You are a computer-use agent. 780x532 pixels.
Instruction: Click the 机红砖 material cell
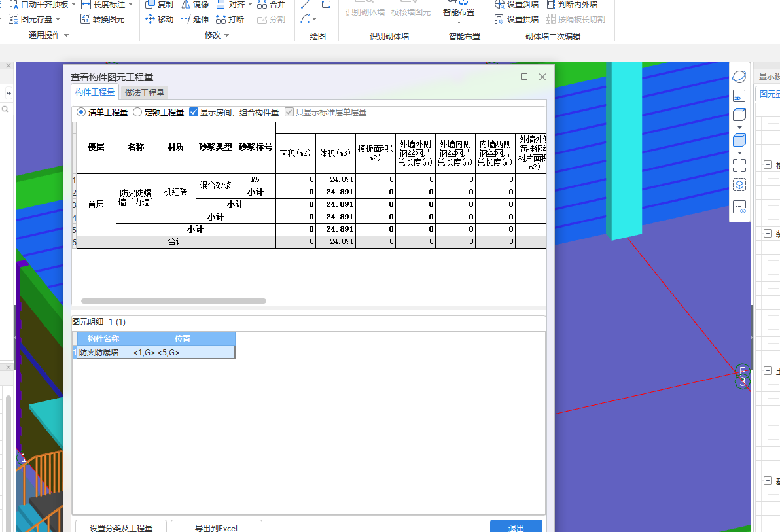(x=175, y=192)
